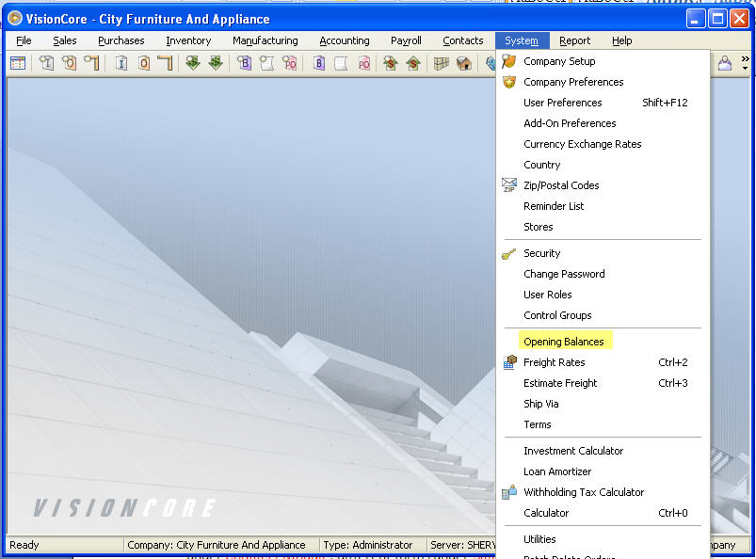Click the plain order icon without sparkle
The image size is (756, 559).
pos(144,63)
